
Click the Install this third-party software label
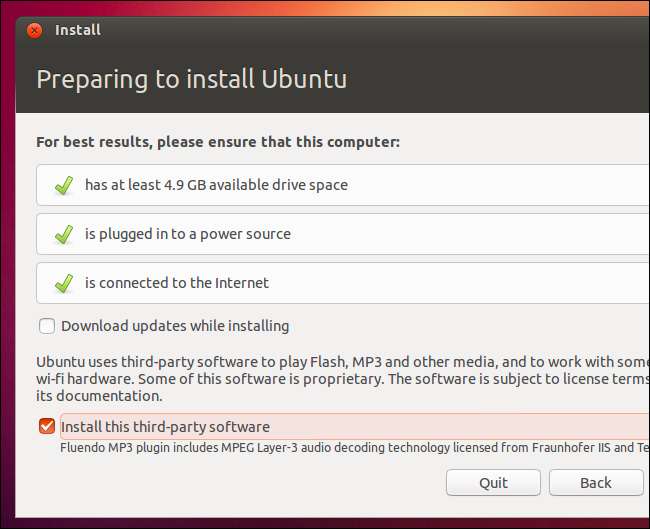[165, 426]
